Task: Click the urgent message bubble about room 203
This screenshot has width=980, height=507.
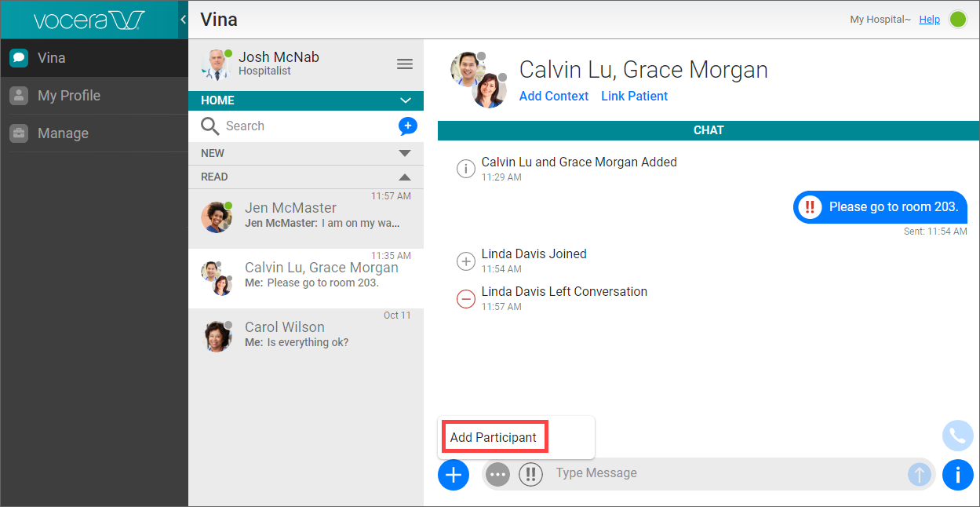Action: tap(880, 207)
